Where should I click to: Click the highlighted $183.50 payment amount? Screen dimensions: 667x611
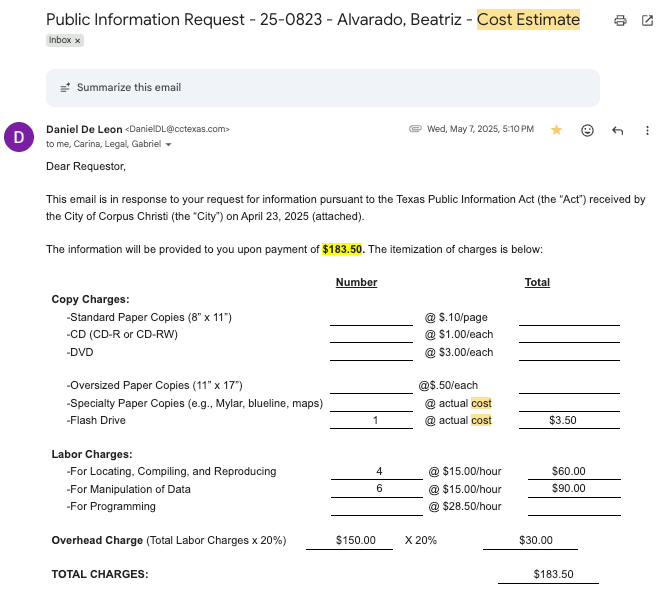coord(343,249)
